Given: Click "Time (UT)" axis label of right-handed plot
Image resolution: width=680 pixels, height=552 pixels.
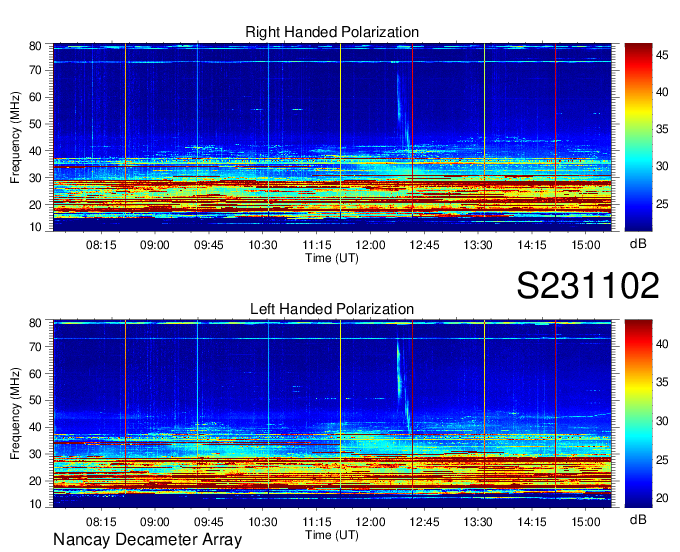Looking at the screenshot, I should pyautogui.click(x=332, y=258).
